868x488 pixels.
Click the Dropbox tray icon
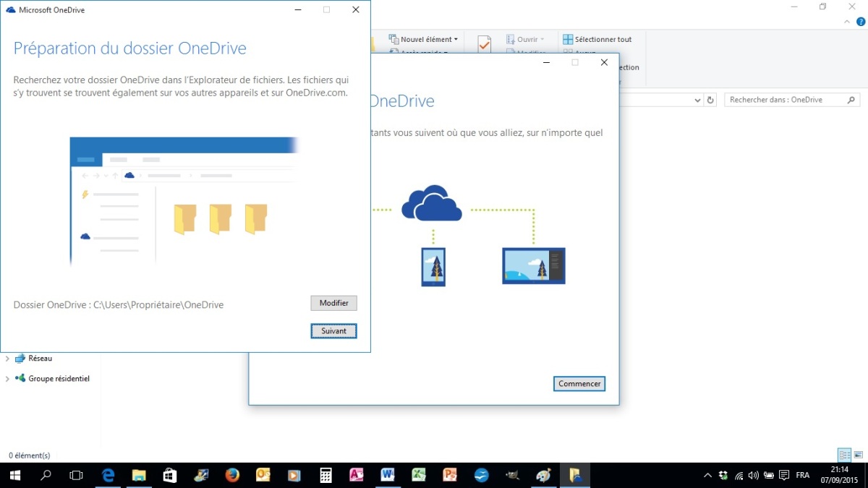(x=723, y=475)
